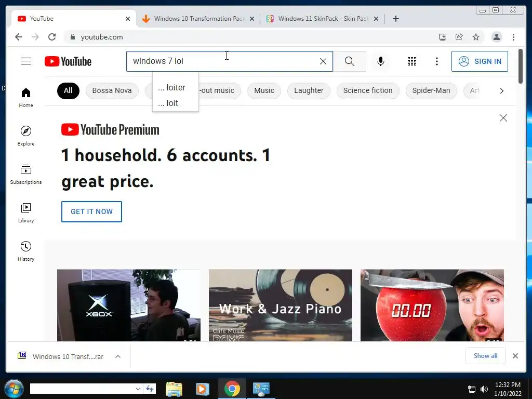The width and height of the screenshot is (532, 399).
Task: Open Chrome three-dot menu
Action: (513, 37)
